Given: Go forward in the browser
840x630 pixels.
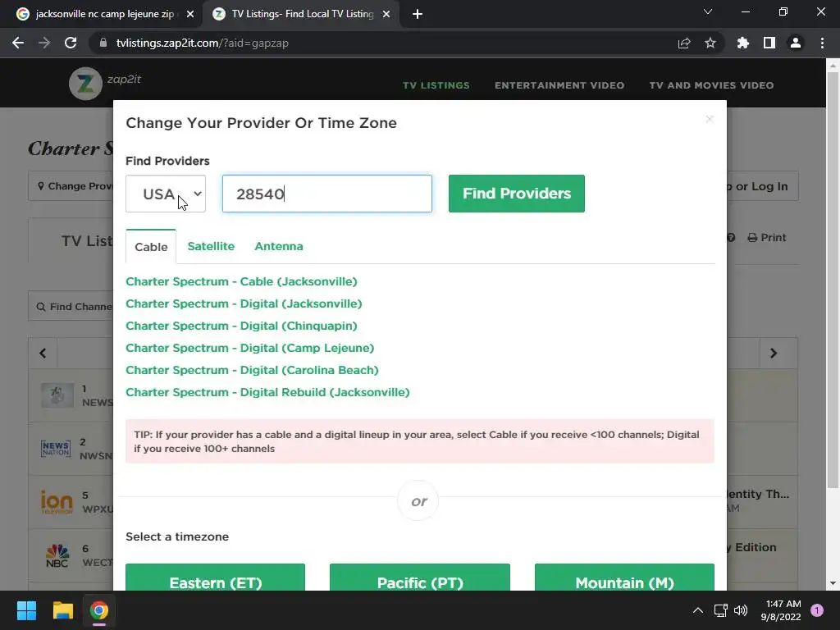Looking at the screenshot, I should (x=44, y=43).
